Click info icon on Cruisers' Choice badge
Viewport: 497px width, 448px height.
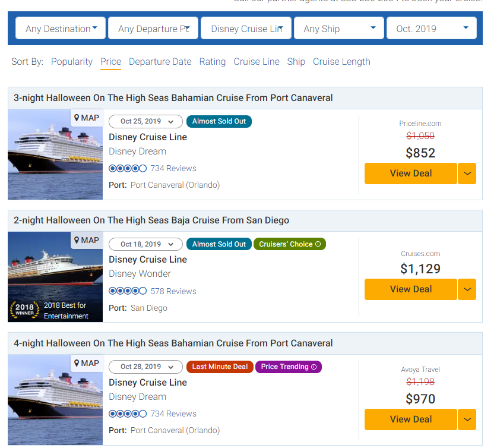(318, 244)
